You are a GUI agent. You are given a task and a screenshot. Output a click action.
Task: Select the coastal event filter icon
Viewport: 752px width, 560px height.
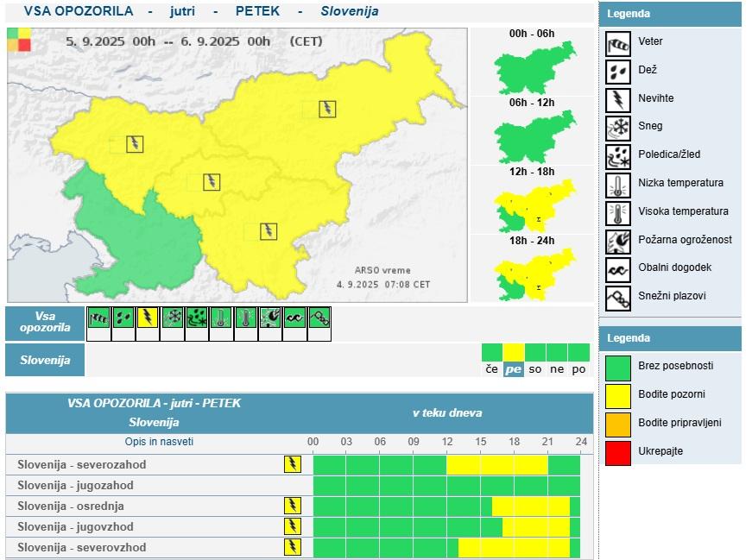[295, 318]
